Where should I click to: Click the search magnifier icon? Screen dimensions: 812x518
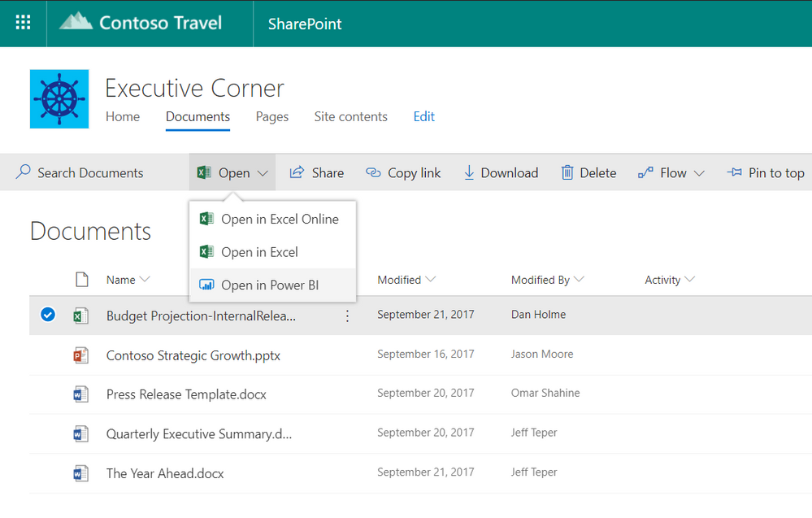[x=24, y=172]
